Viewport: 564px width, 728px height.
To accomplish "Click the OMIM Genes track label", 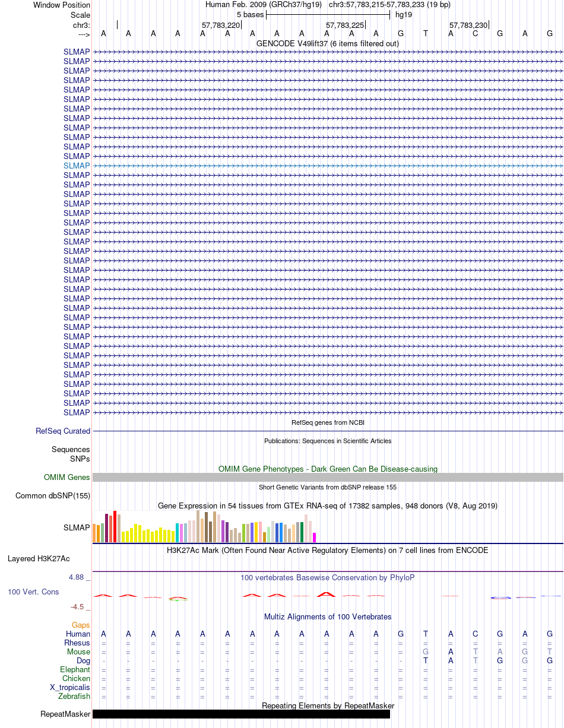I will [x=67, y=477].
